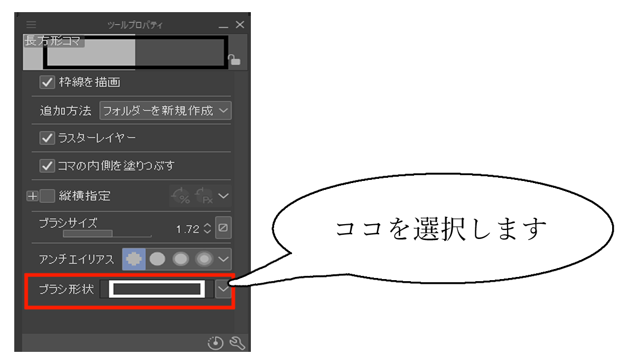
Task: Click the ブラシサイズ slider bar
Action: 107,234
